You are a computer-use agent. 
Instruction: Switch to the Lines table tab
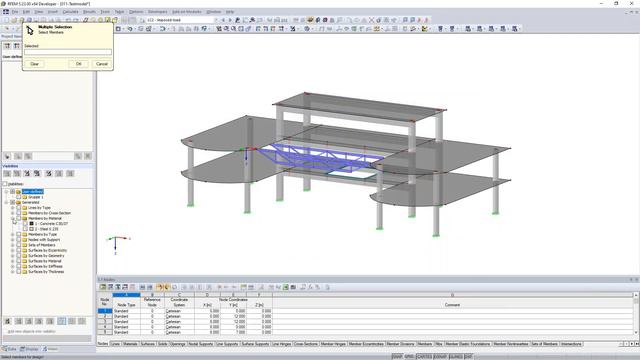pyautogui.click(x=116, y=344)
